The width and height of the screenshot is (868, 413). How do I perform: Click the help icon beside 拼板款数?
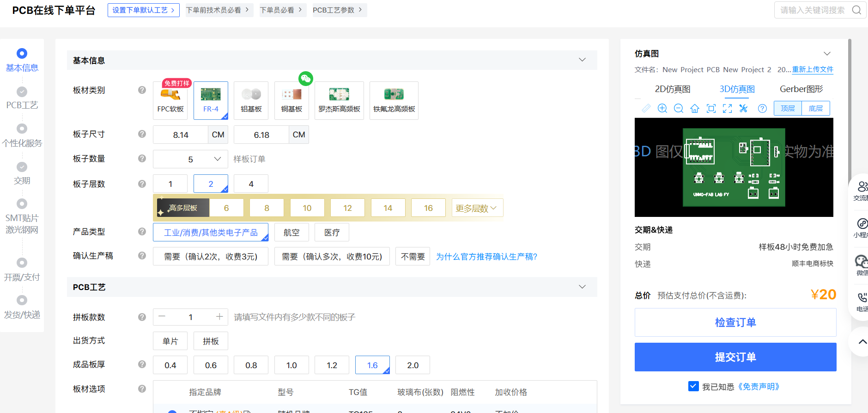(142, 317)
